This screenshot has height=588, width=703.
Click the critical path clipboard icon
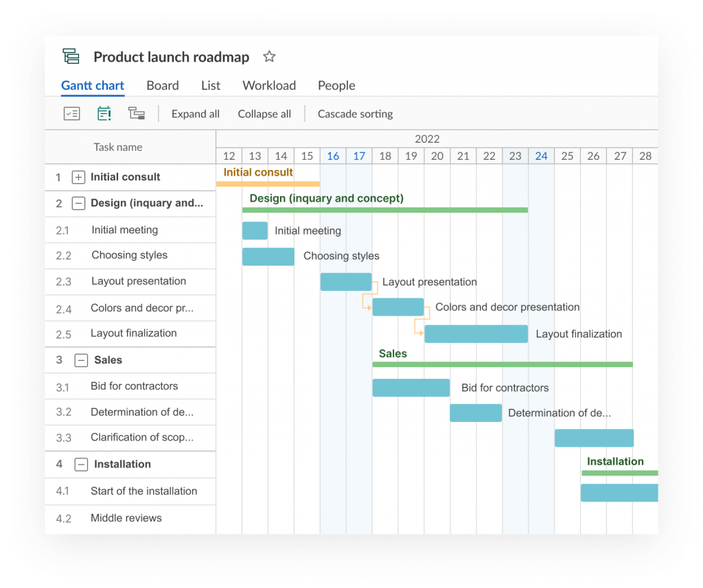point(104,113)
